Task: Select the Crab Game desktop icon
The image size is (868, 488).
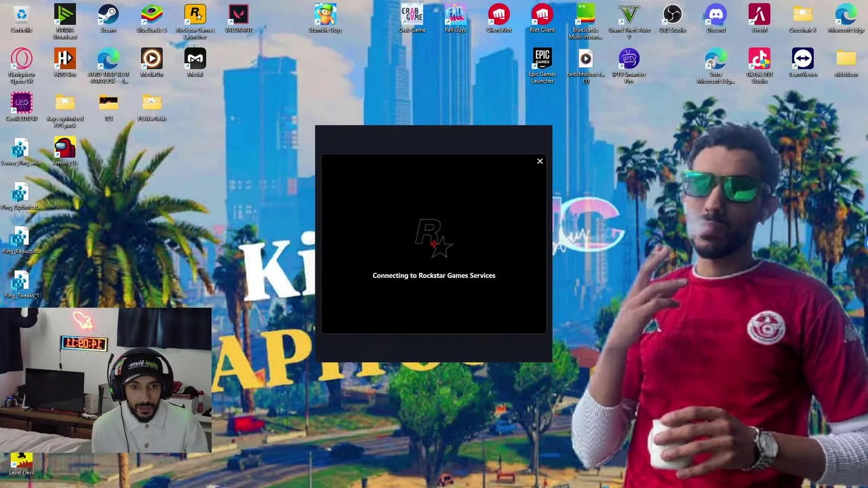Action: point(412,19)
